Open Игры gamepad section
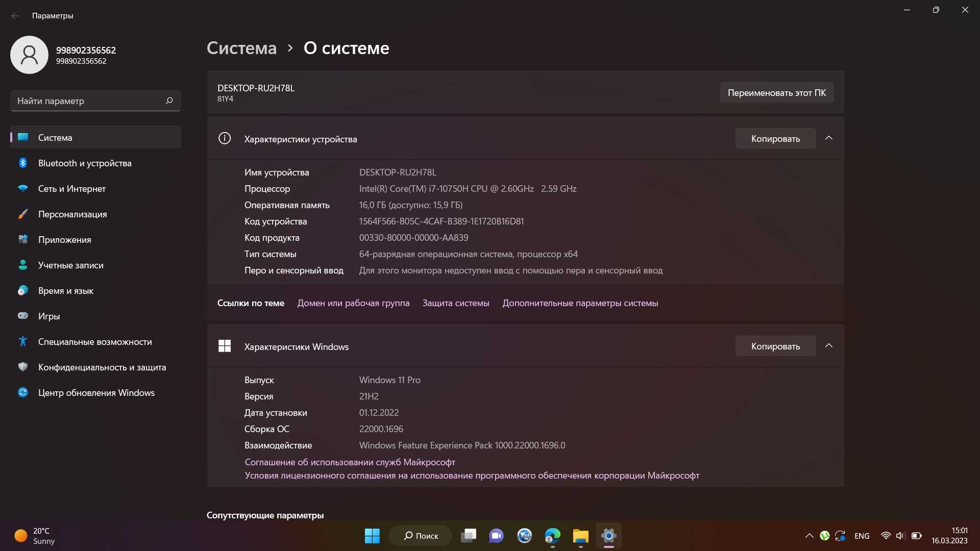980x551 pixels. (23, 316)
